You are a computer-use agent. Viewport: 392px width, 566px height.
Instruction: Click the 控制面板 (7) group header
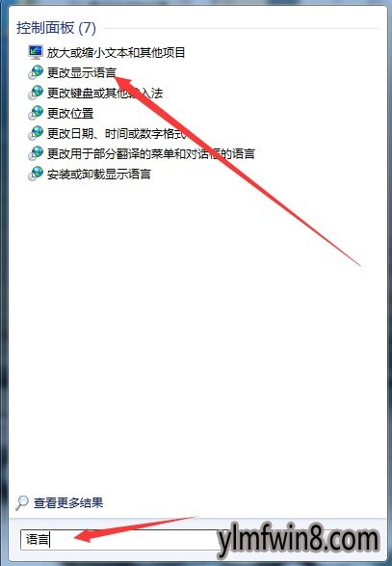point(56,28)
